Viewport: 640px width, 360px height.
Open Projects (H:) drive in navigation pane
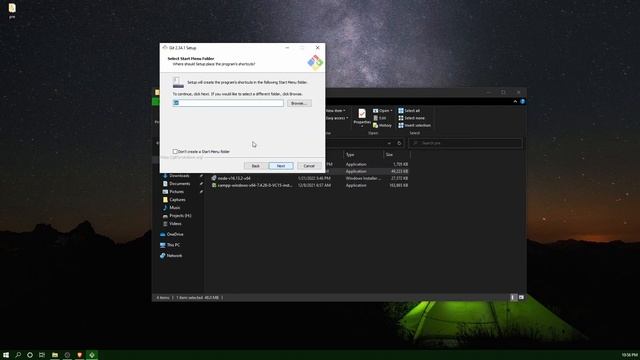[180, 216]
